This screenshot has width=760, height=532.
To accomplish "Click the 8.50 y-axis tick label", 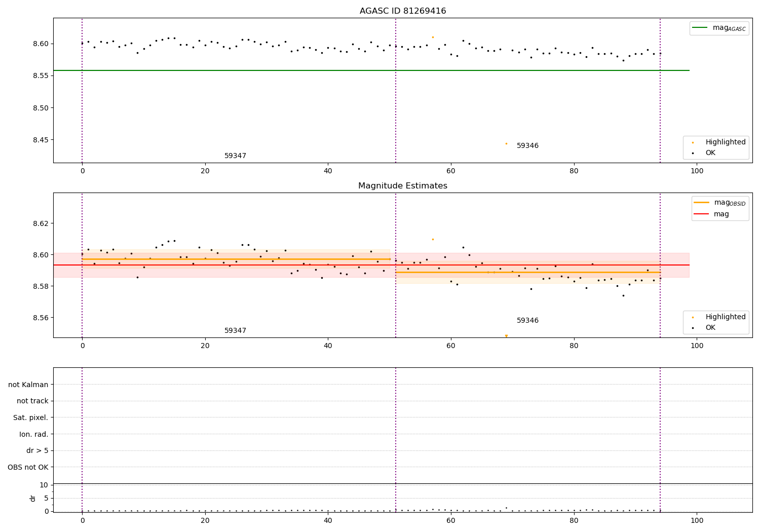I will click(42, 108).
